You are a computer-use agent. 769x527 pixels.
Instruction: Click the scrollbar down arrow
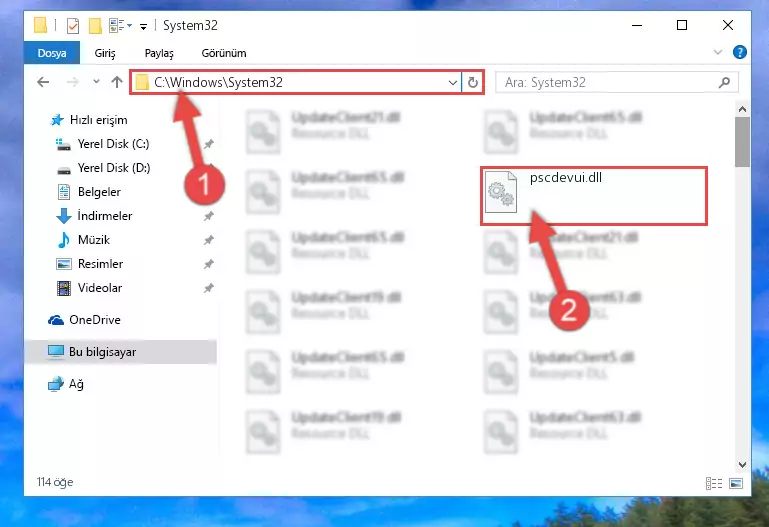[742, 464]
